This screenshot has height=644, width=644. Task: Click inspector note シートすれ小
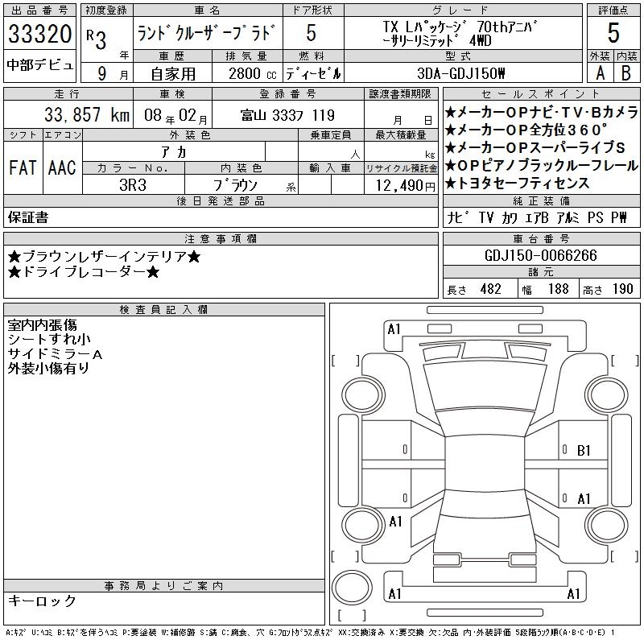(x=49, y=339)
